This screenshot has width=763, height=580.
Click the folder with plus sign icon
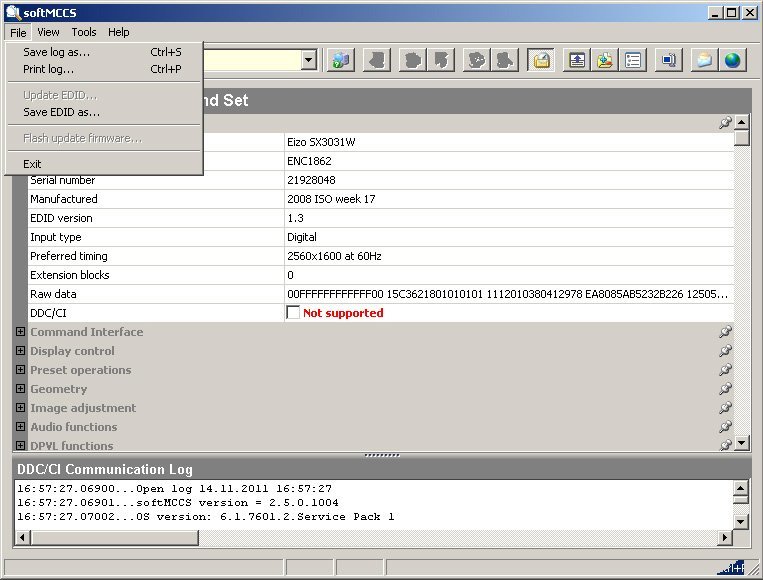click(x=605, y=60)
